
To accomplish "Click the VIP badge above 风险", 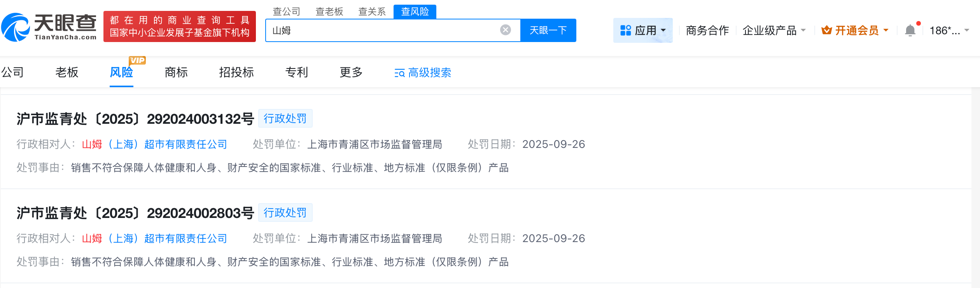I will pyautogui.click(x=137, y=60).
